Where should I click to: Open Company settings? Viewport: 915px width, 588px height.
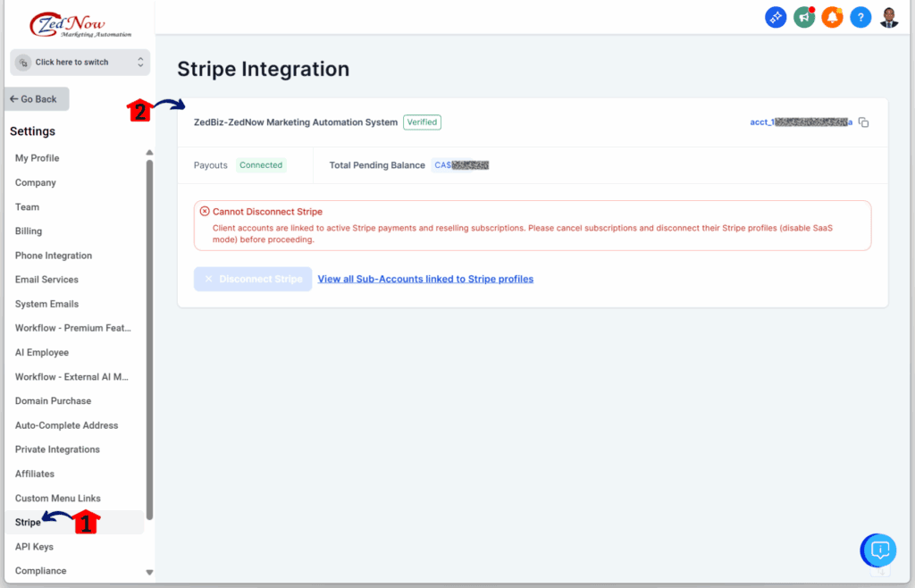point(36,182)
